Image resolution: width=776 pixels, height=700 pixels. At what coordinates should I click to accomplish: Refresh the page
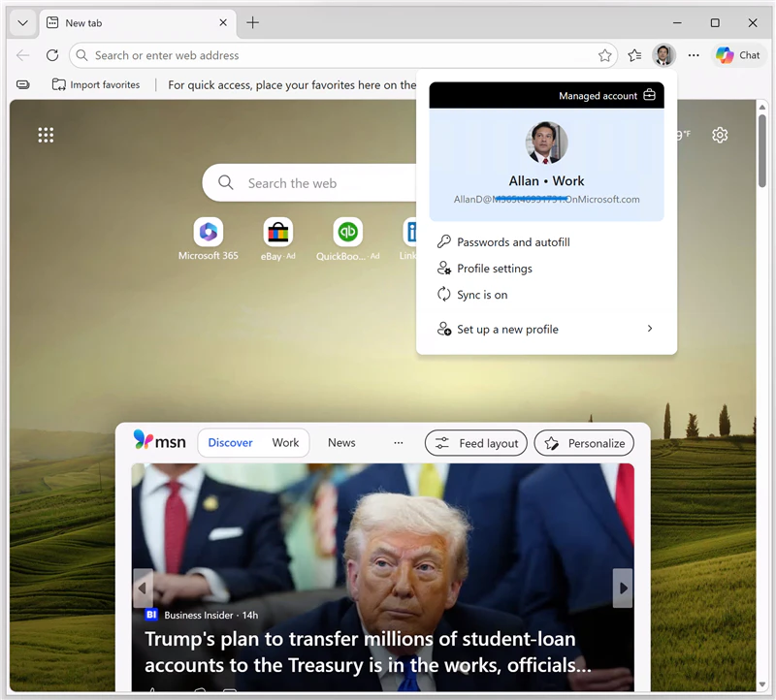pos(52,55)
